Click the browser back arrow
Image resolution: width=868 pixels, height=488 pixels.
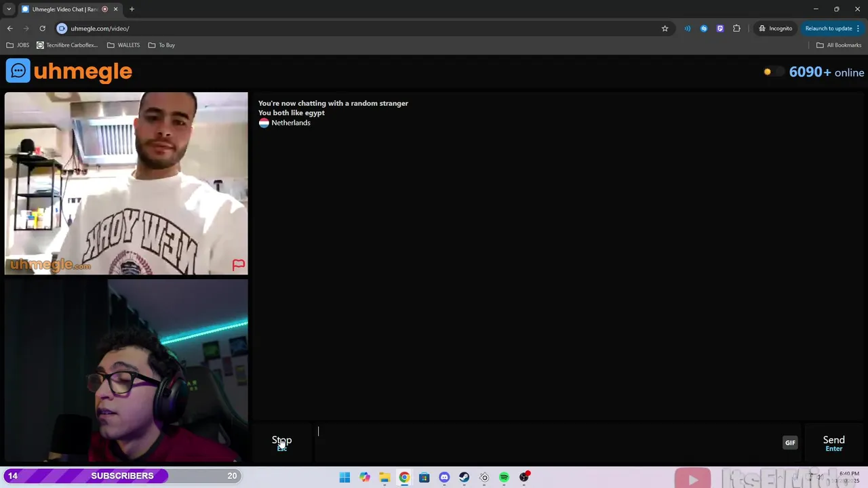9,28
